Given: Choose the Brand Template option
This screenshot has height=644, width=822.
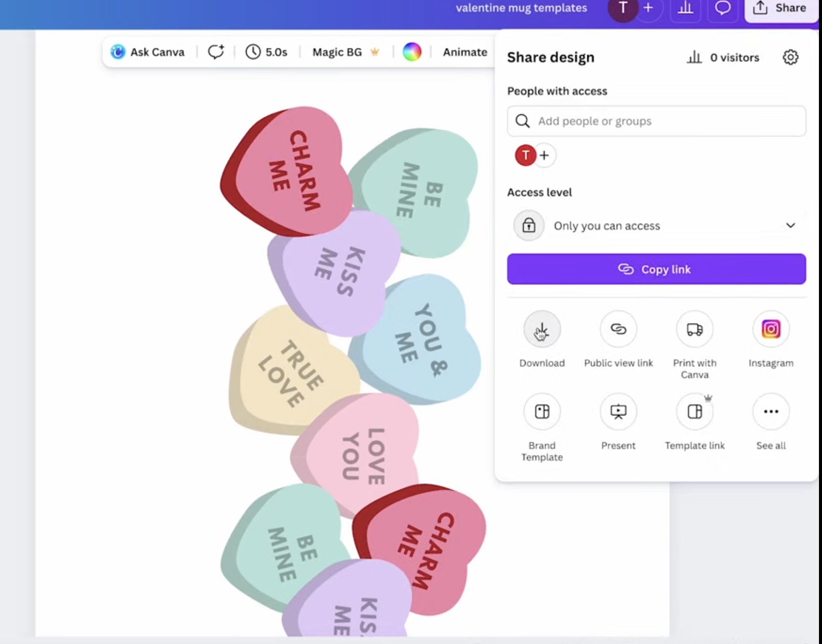Looking at the screenshot, I should coord(542,411).
